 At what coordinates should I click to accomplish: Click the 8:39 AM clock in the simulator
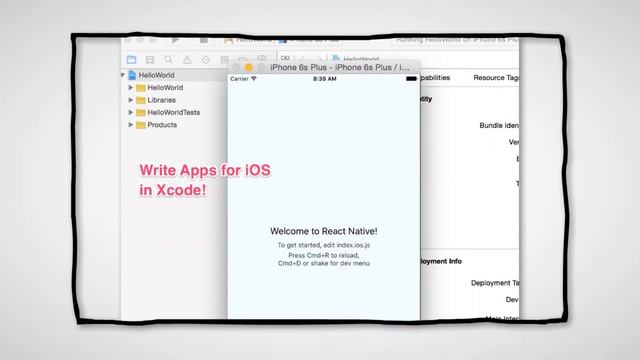pos(325,78)
